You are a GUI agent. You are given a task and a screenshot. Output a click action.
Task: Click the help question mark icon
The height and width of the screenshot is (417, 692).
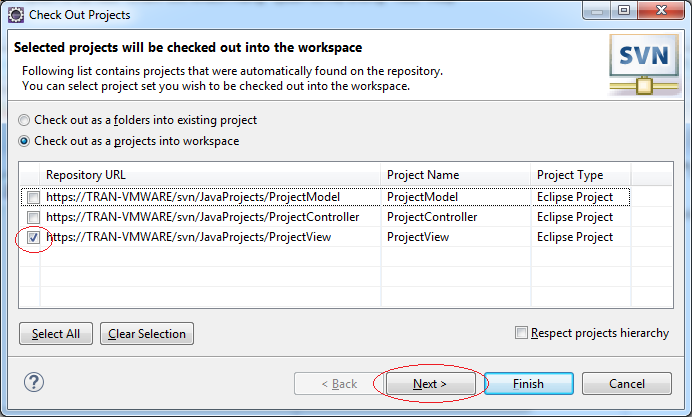click(x=34, y=382)
